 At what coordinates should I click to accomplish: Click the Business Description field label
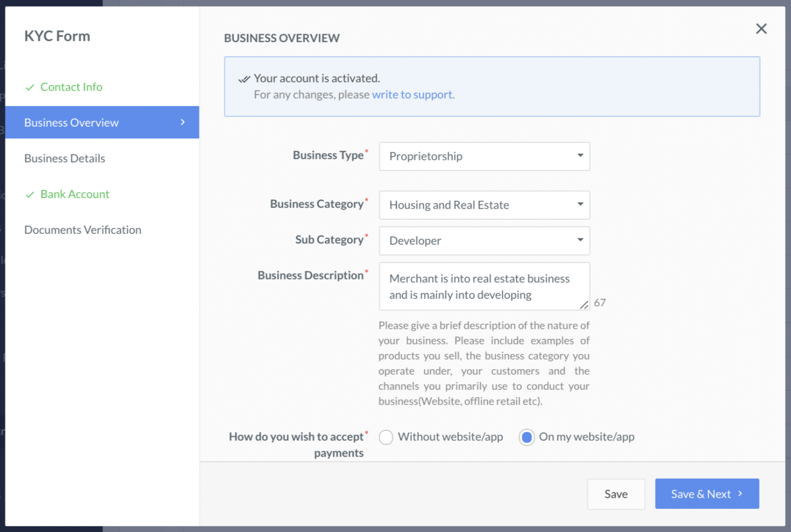click(x=310, y=276)
